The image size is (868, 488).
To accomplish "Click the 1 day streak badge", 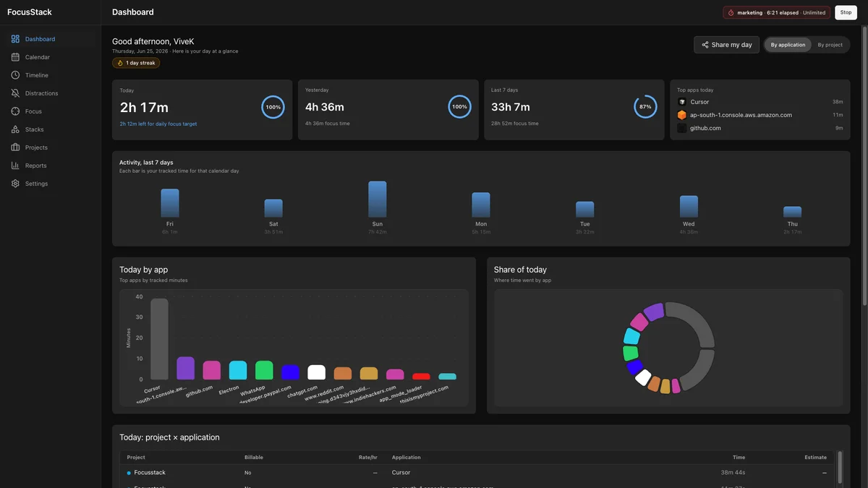I will 136,63.
